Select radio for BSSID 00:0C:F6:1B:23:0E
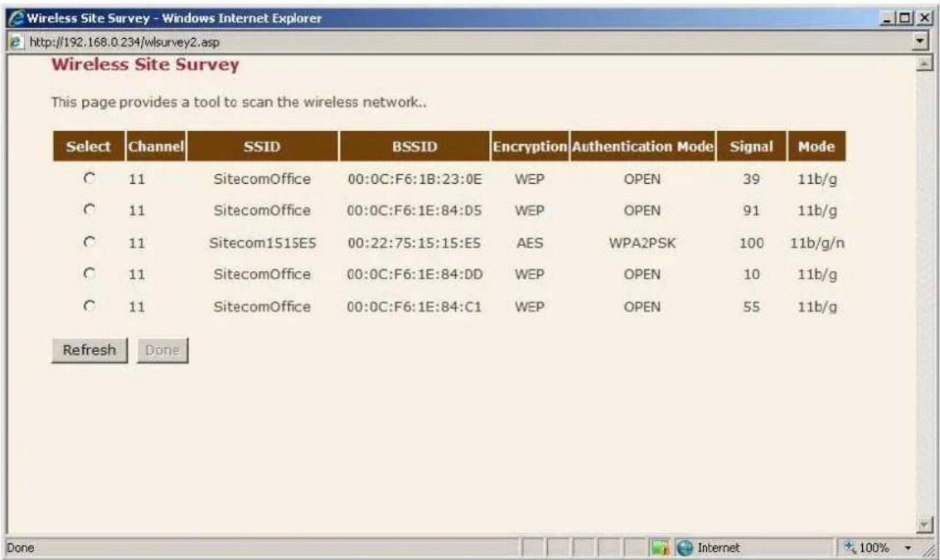Viewport: 940px width, 560px height. coord(90,178)
